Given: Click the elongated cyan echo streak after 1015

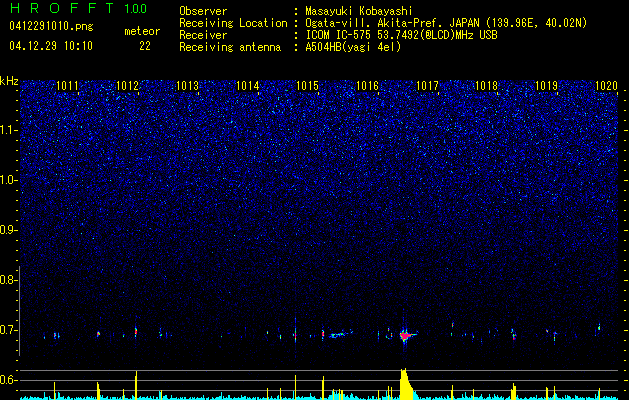Looking at the screenshot, I should [x=340, y=334].
